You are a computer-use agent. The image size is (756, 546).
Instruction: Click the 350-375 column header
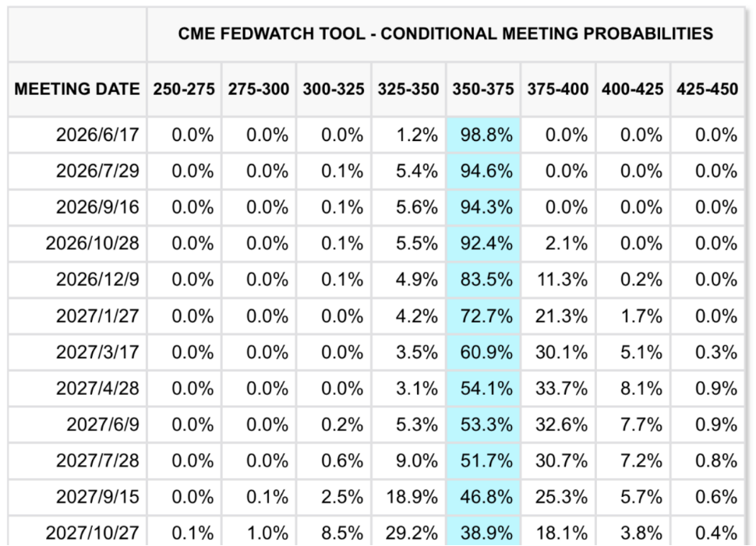tap(482, 89)
